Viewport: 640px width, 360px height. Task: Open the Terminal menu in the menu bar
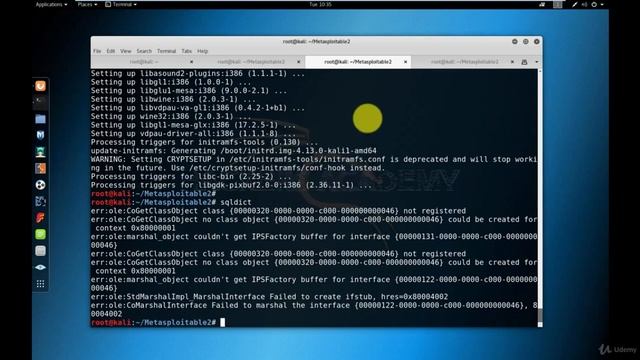tap(167, 51)
